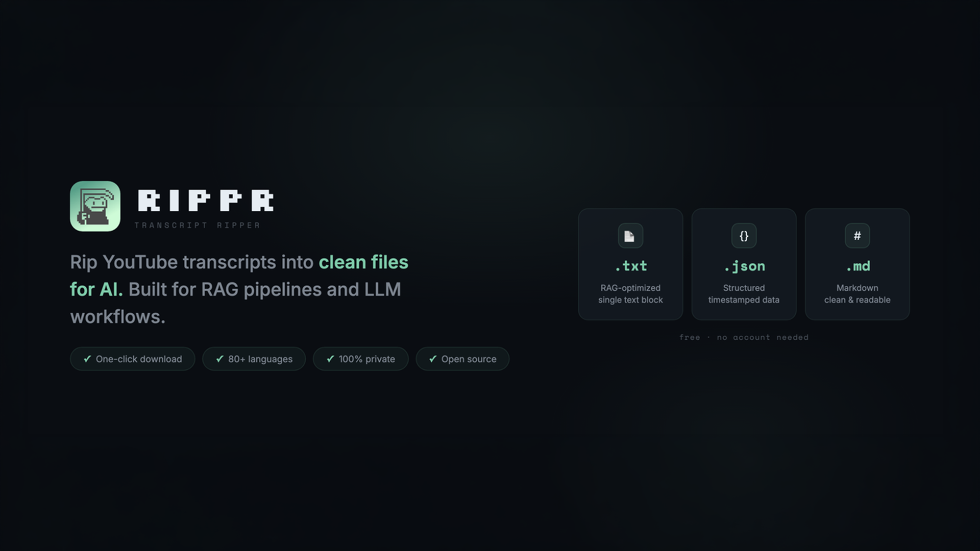Image resolution: width=980 pixels, height=551 pixels.
Task: Click the checkmark inside One-click download badge
Action: (86, 359)
